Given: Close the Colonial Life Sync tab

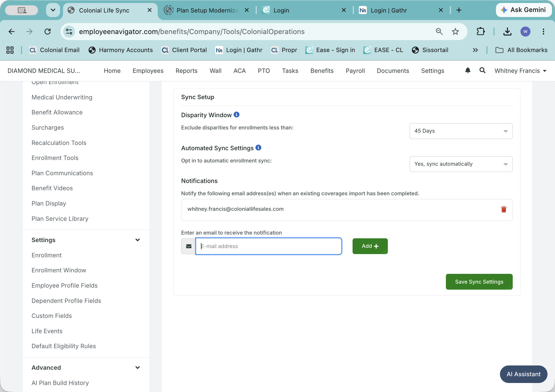Looking at the screenshot, I should [x=150, y=10].
